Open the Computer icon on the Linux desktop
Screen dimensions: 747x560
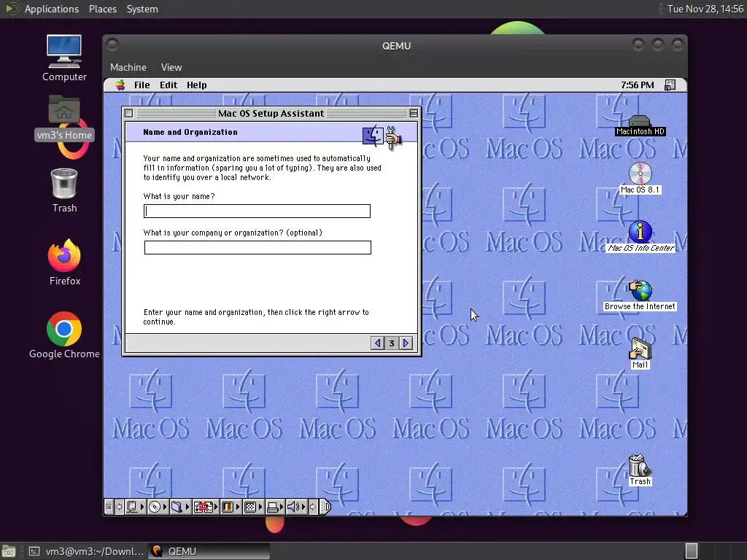point(64,58)
